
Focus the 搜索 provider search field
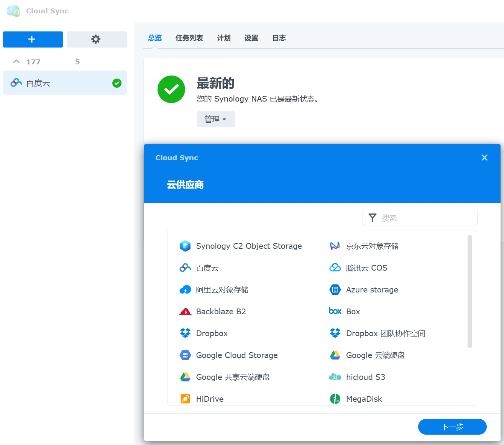420,218
